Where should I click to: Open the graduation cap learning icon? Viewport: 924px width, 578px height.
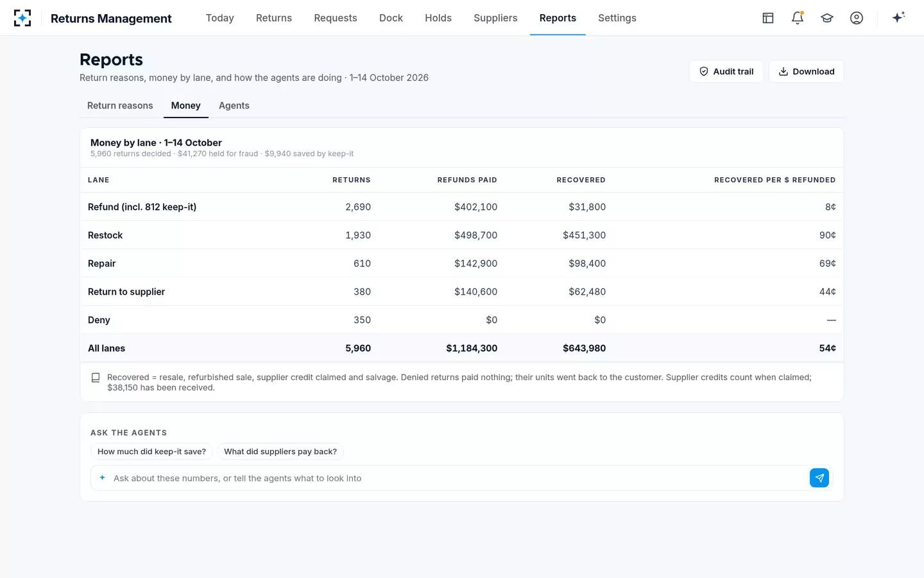click(x=827, y=18)
